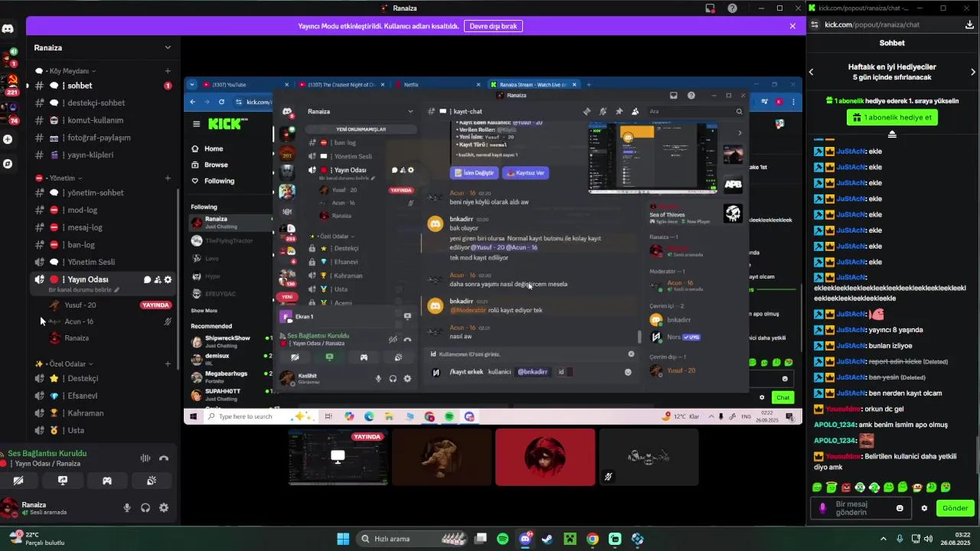The height and width of the screenshot is (551, 980).
Task: Open Spotify from the taskbar
Action: (x=502, y=539)
